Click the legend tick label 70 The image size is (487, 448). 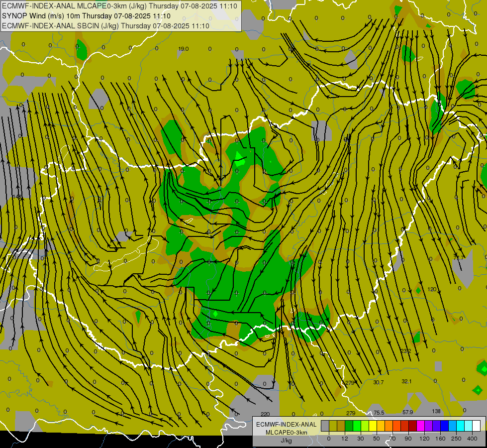tap(392, 439)
